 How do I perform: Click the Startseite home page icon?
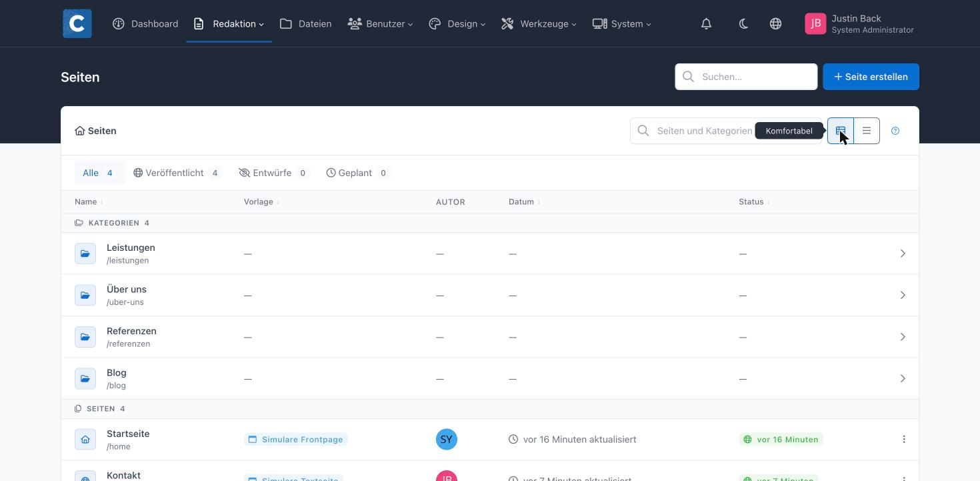(85, 439)
